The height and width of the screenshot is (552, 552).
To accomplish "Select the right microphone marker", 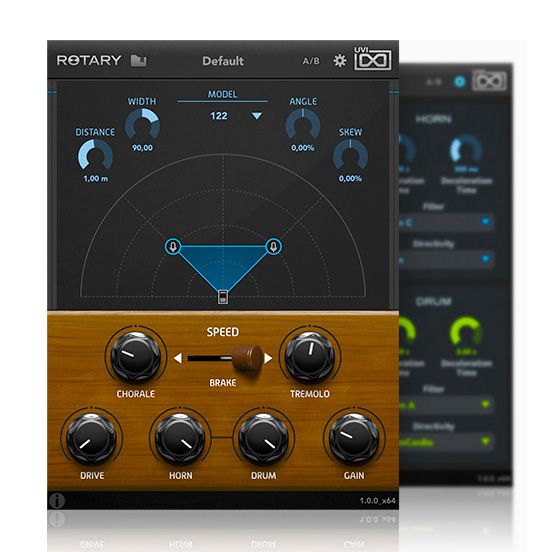I will [274, 246].
